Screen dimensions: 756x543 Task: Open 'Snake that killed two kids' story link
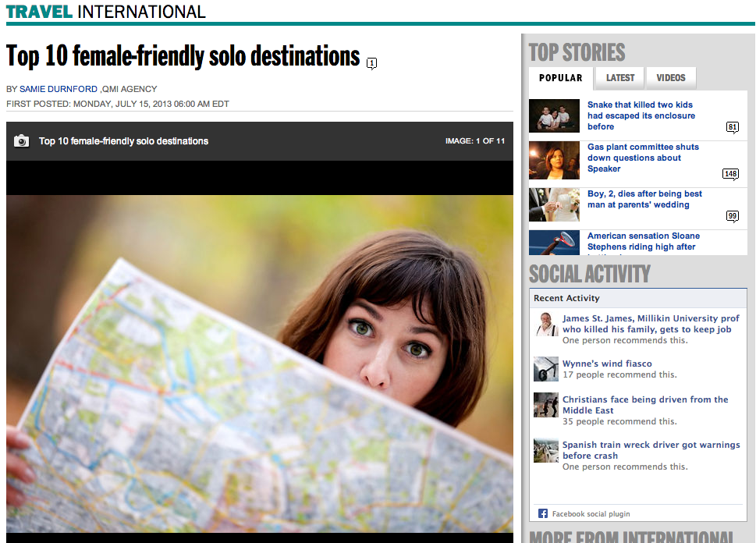[x=641, y=115]
